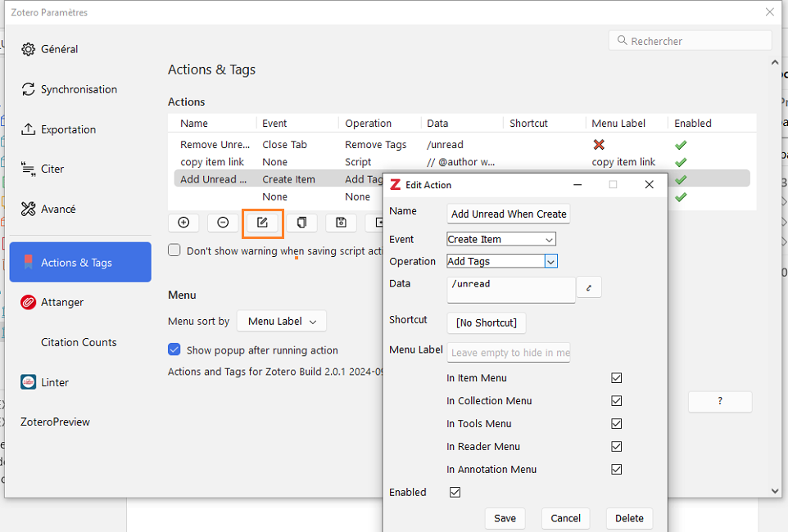
Task: Click the edit action pencil icon
Action: pyautogui.click(x=262, y=223)
